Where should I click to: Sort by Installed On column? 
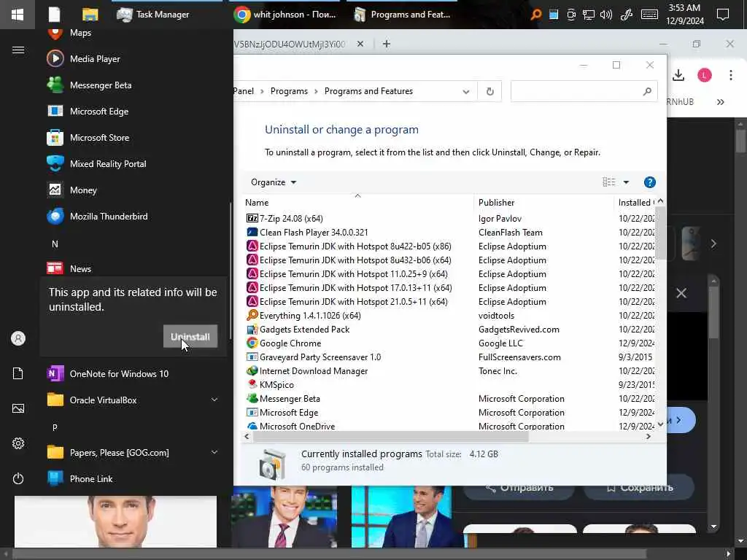(635, 203)
